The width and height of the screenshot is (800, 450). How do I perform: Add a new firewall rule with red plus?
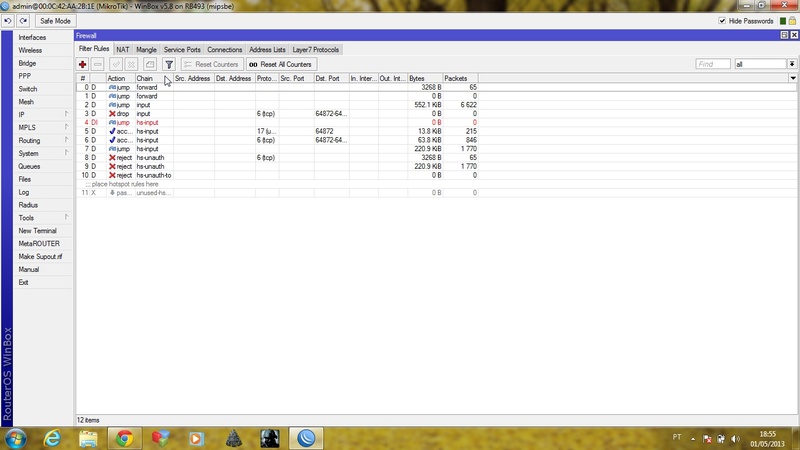82,64
